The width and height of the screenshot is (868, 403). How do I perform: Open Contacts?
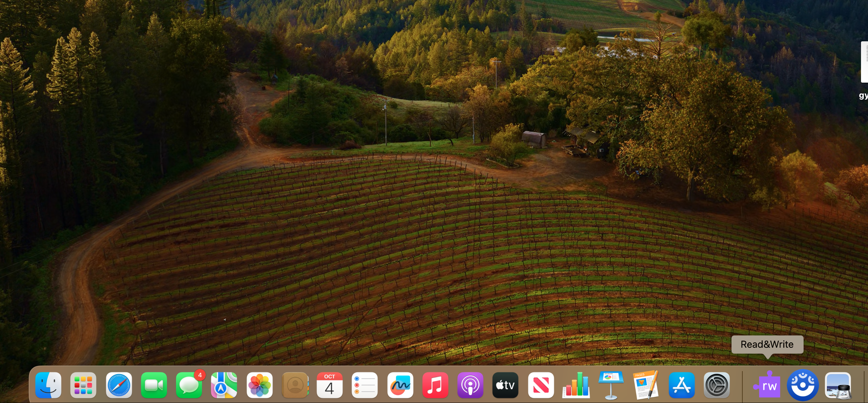[295, 385]
